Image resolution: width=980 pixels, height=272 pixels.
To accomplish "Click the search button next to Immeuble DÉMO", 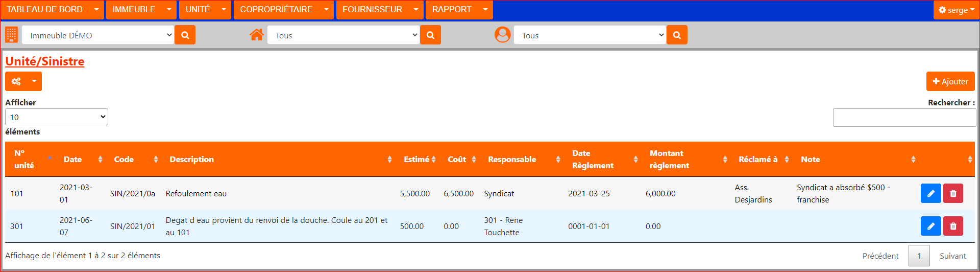I will pyautogui.click(x=185, y=35).
